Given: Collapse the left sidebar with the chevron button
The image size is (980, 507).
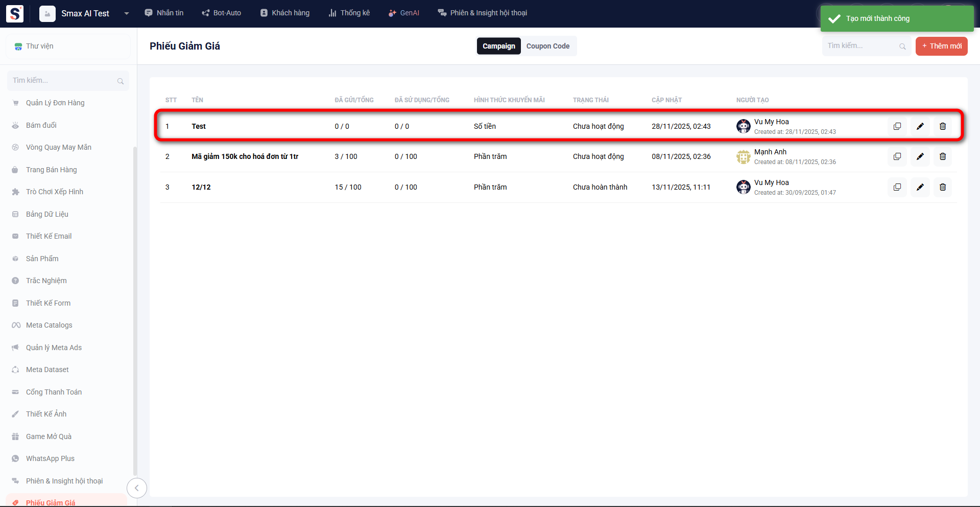Looking at the screenshot, I should click(136, 488).
